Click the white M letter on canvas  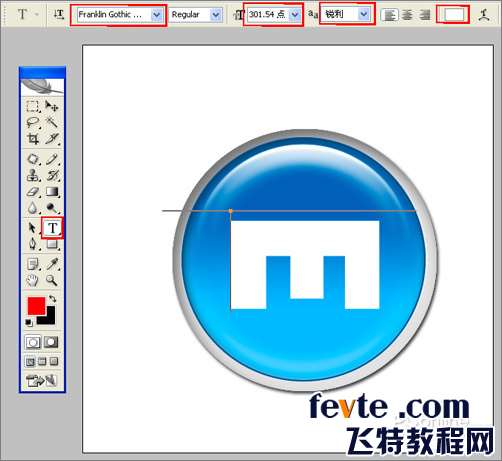point(305,264)
